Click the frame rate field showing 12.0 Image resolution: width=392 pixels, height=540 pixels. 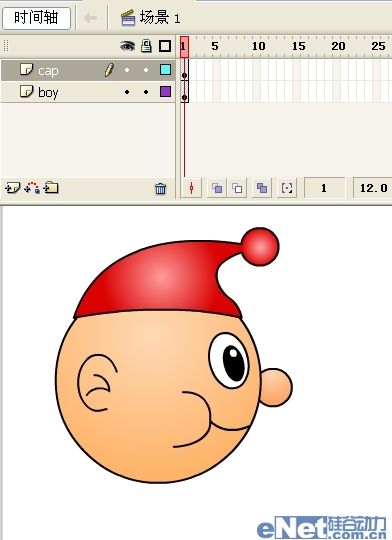coord(373,188)
